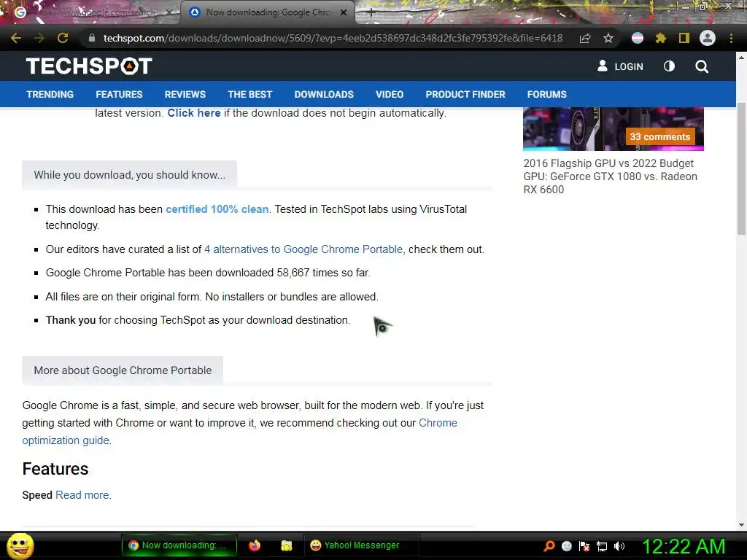Image resolution: width=747 pixels, height=560 pixels.
Task: Open the Extensions puzzle-piece menu
Action: tap(661, 38)
